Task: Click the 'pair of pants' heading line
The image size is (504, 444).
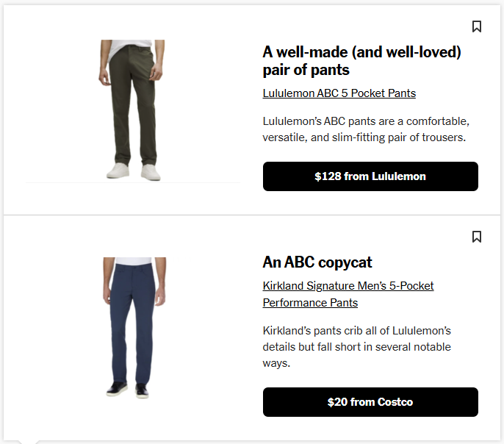Action: point(306,70)
